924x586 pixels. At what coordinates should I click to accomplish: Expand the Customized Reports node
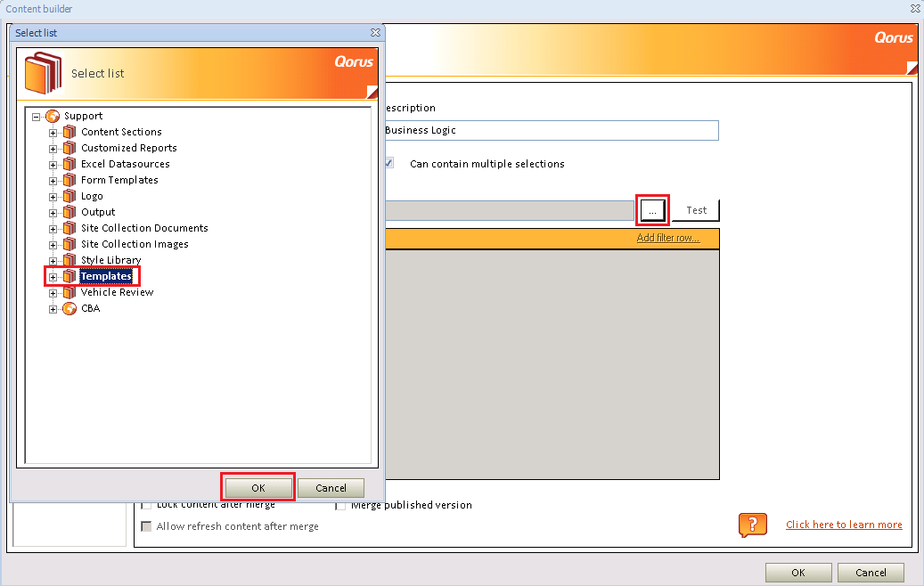53,149
